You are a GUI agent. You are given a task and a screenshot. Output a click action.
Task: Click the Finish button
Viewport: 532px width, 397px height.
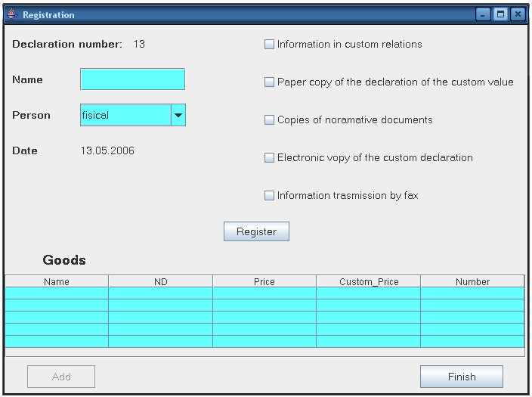pyautogui.click(x=462, y=377)
